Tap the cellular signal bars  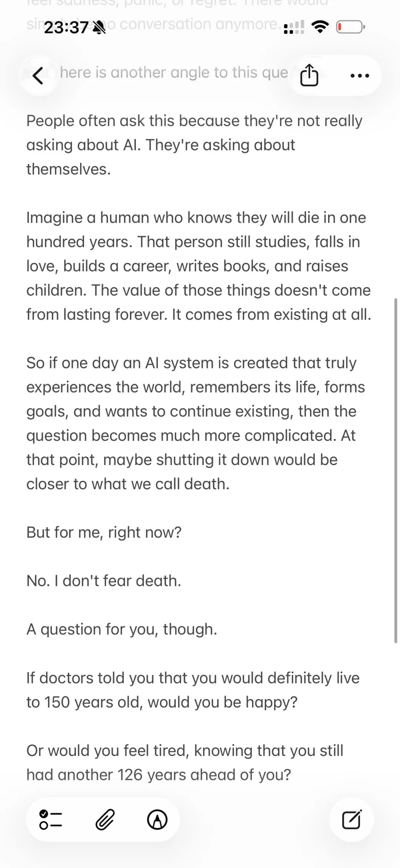[x=294, y=27]
